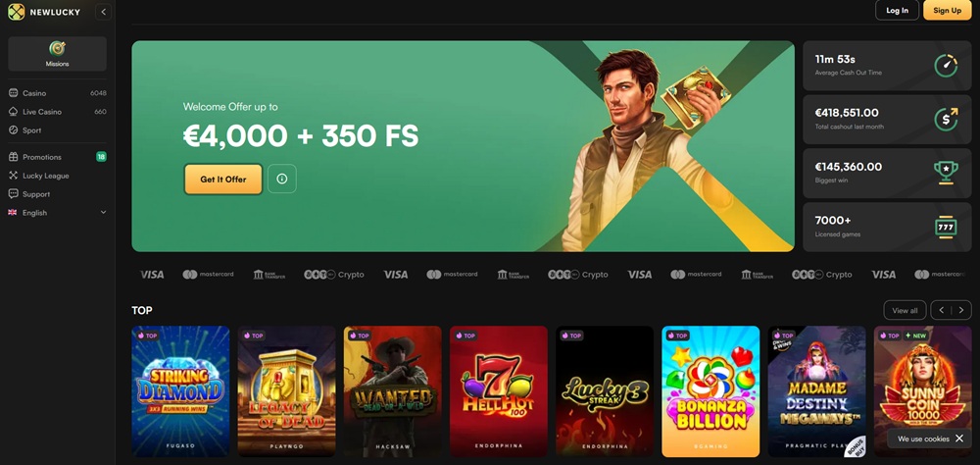The height and width of the screenshot is (465, 980).
Task: Open the Missions target icon
Action: click(57, 48)
